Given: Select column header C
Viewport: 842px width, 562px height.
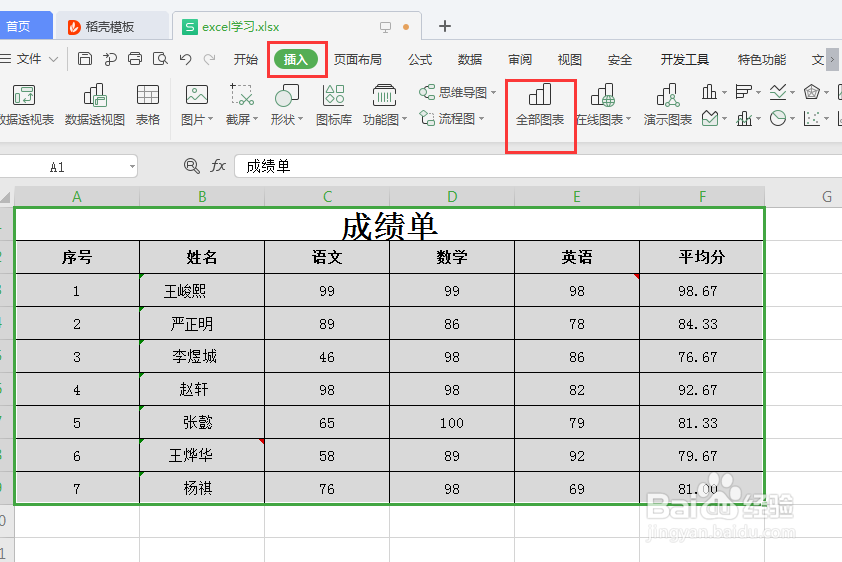Looking at the screenshot, I should coord(327,197).
